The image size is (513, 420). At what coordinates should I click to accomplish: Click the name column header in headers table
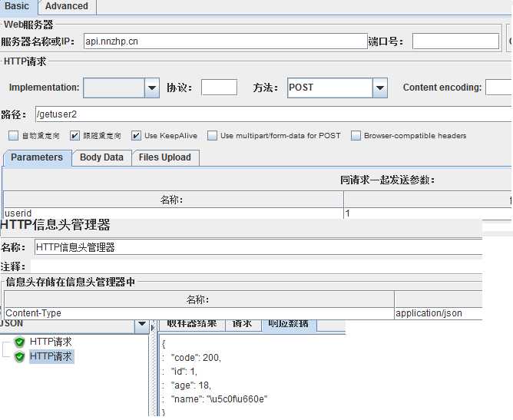coord(199,299)
